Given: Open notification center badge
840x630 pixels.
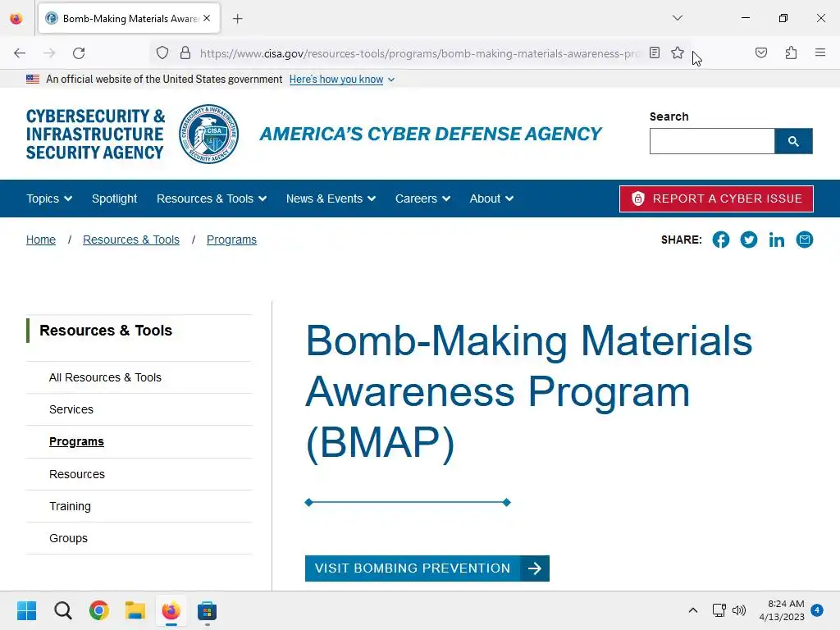Looking at the screenshot, I should coord(817,610).
